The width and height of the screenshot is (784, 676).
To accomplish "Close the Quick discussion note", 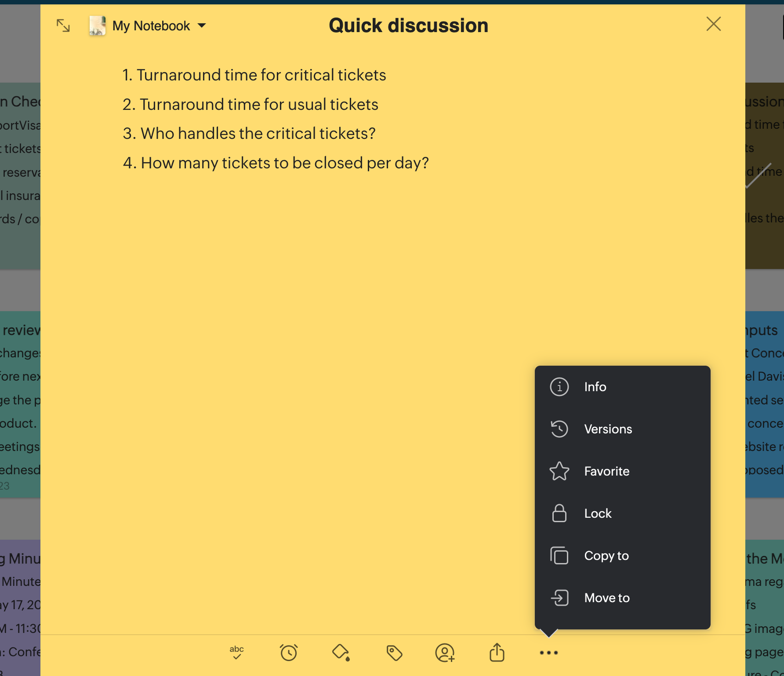I will [714, 24].
